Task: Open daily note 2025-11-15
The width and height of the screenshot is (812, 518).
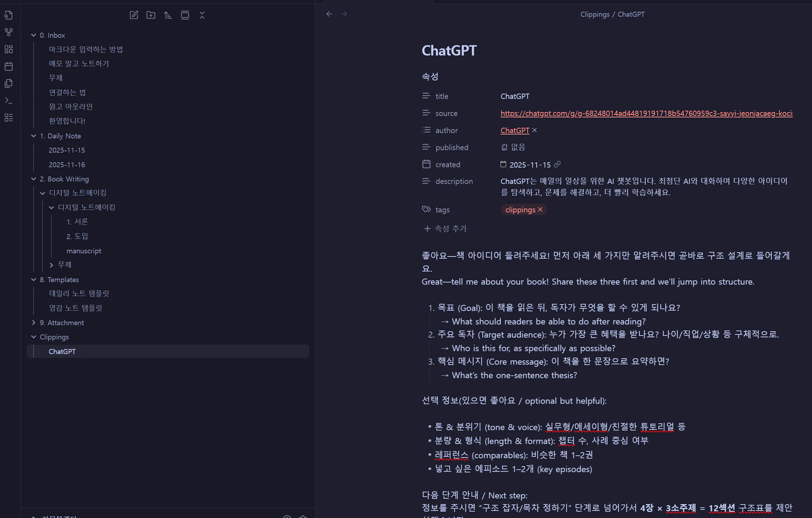Action: click(67, 150)
